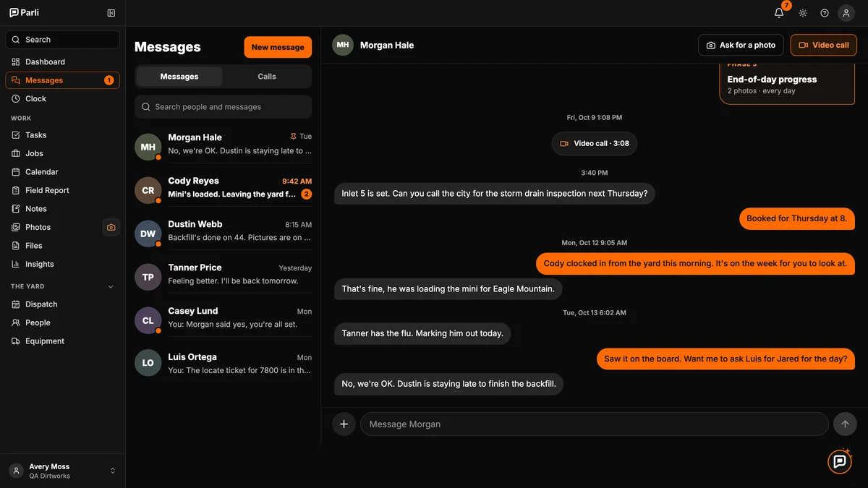Focus the Message Morgan input
Screen dimensions: 868x488
(x=594, y=424)
